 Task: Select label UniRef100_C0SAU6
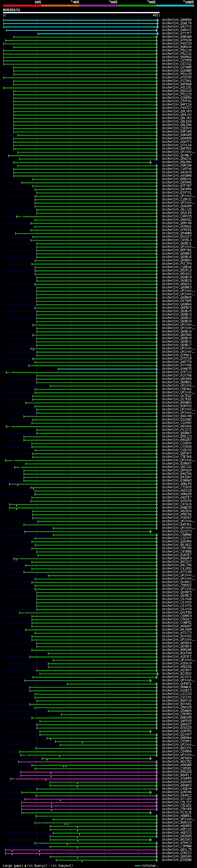click(x=177, y=447)
